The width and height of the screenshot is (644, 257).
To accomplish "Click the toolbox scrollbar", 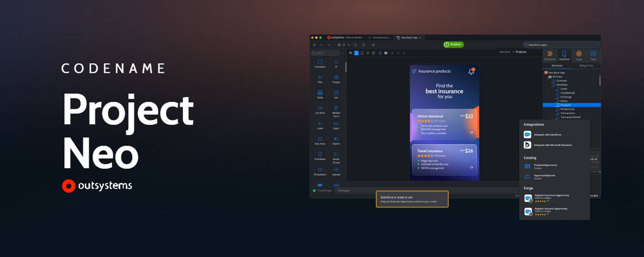I will tap(346, 67).
